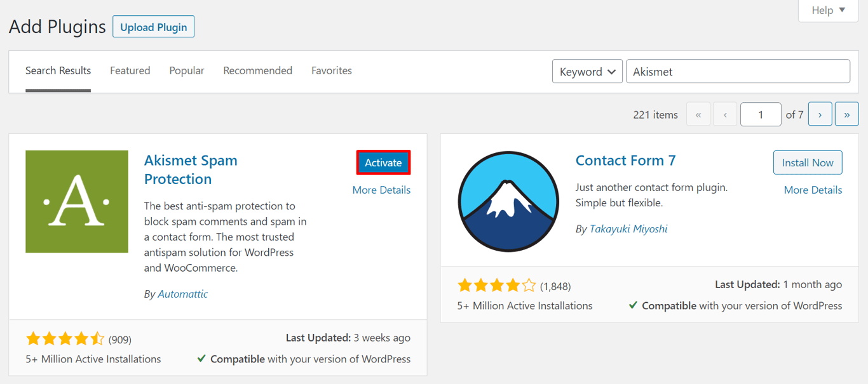Click the previous-page arrow pagination icon

click(724, 114)
